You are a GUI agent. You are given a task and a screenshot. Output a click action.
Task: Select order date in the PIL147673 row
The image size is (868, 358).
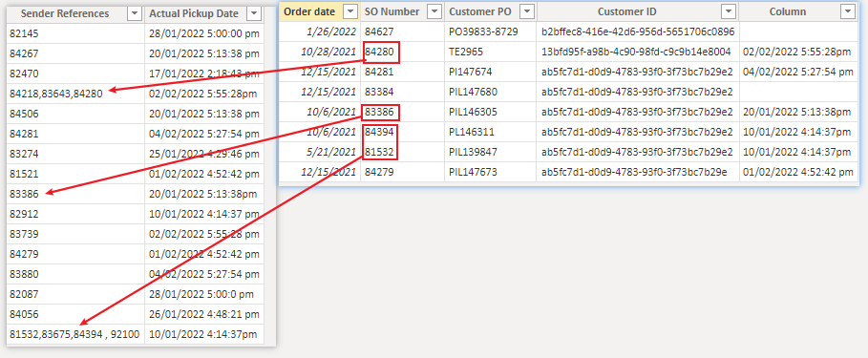coord(319,172)
